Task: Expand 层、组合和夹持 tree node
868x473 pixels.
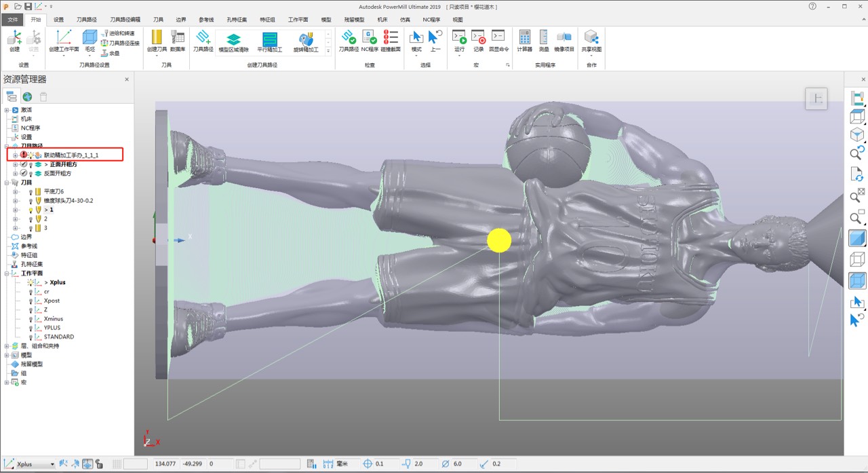Action: pyautogui.click(x=7, y=346)
